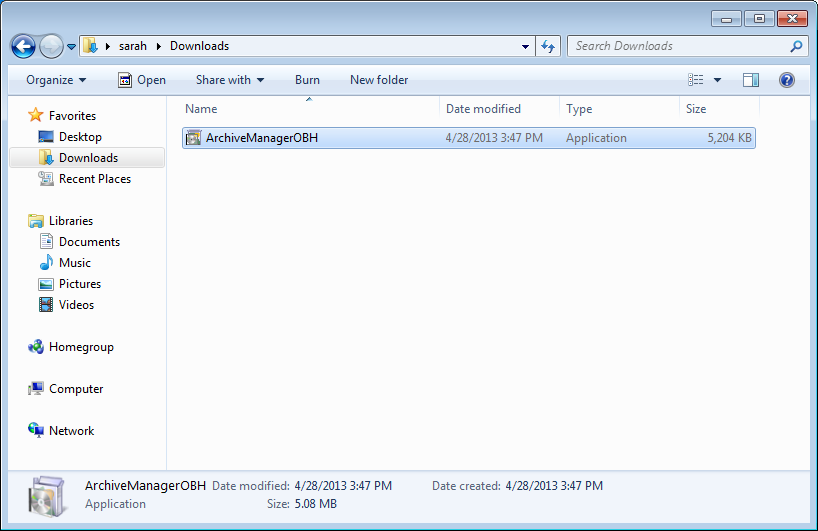Screen dimensions: 818x531
Task: Open Homegroup
Action: (x=81, y=347)
